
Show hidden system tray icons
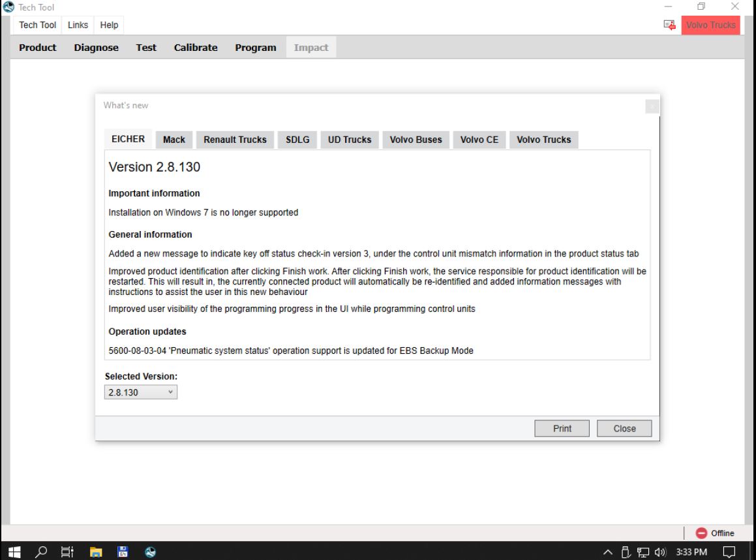coord(608,552)
